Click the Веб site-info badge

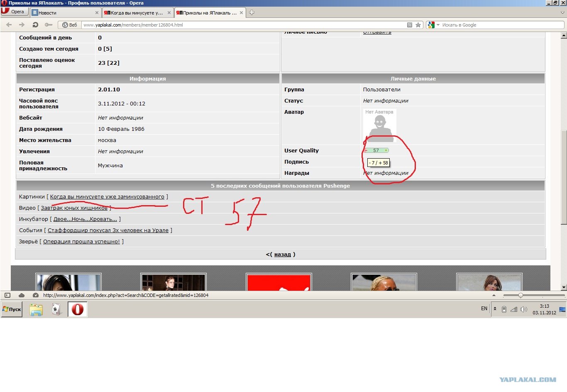(x=70, y=25)
